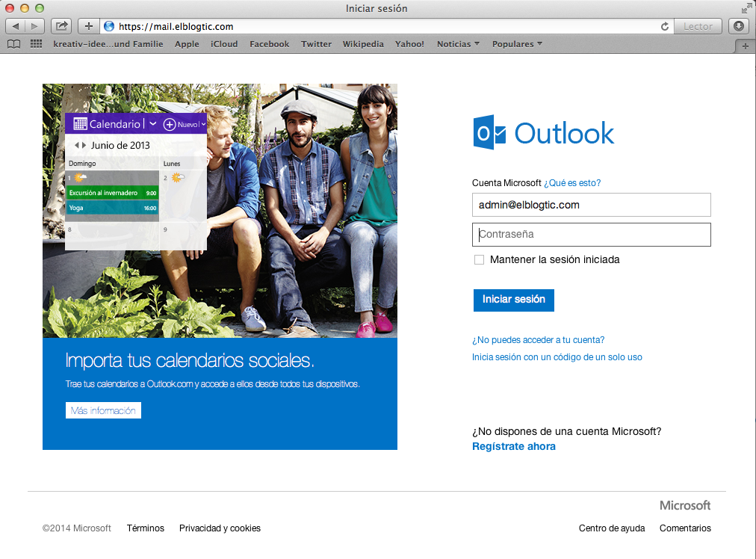
Task: Open the Reading List book icon
Action: coord(14,44)
